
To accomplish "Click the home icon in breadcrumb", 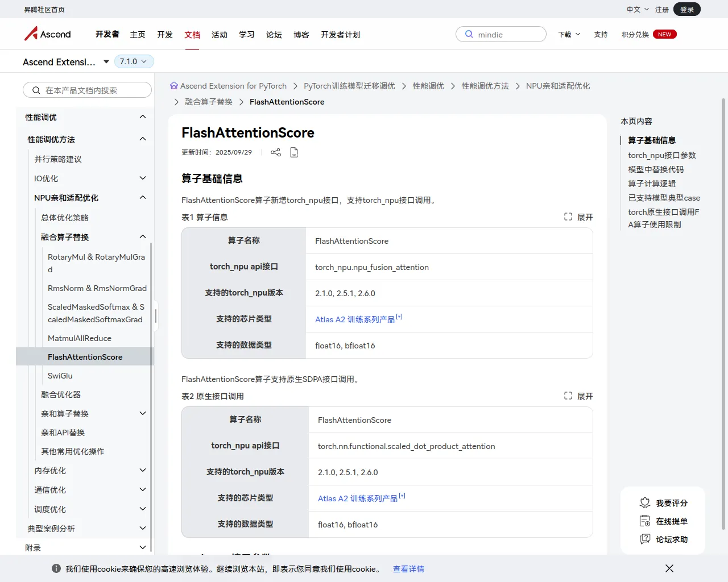I will click(x=174, y=86).
